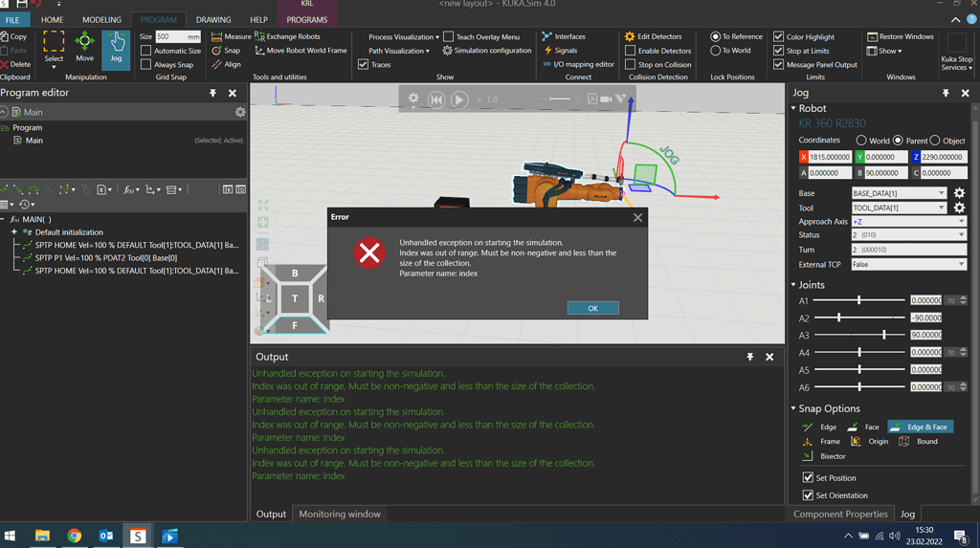Click the Measure tool icon

click(x=217, y=36)
